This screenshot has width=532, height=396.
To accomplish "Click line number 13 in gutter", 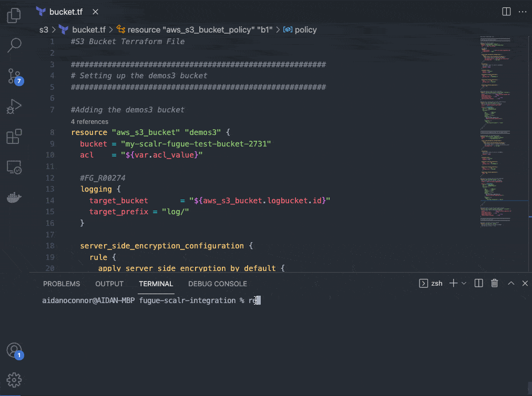I will coord(50,189).
